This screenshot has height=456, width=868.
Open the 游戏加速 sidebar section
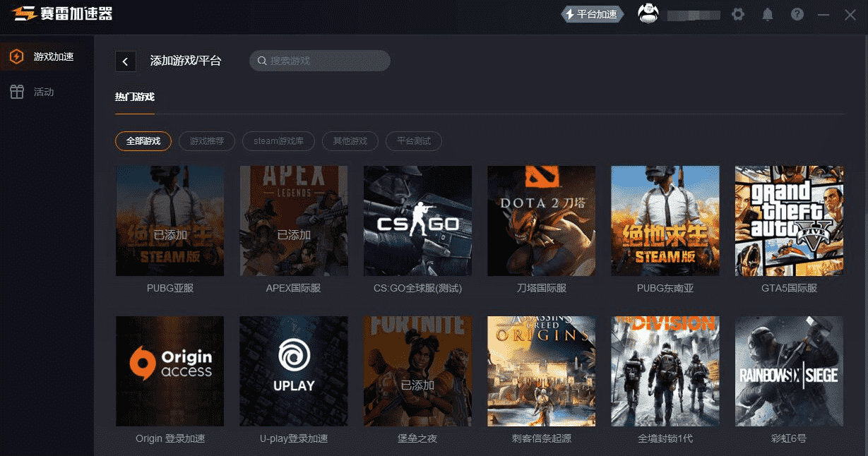[47, 56]
